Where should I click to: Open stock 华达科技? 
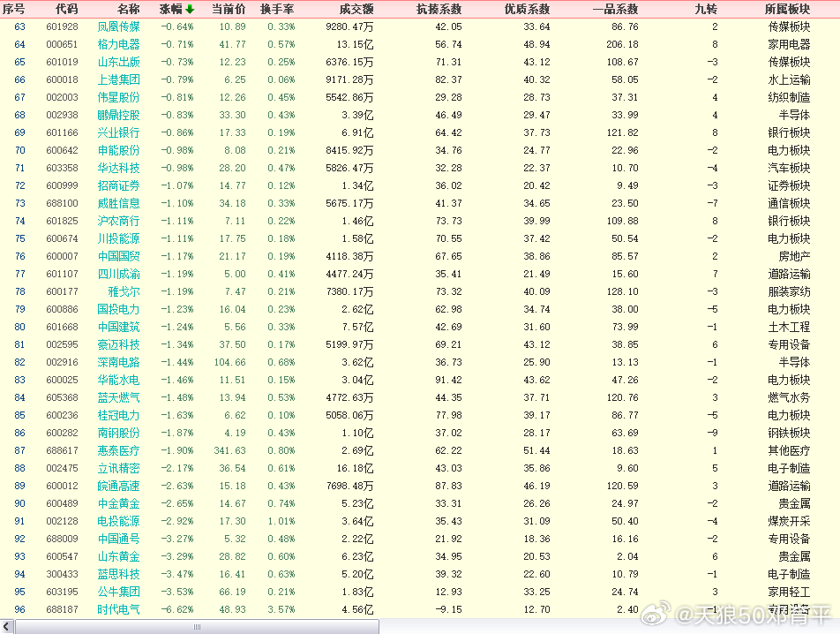pos(118,169)
